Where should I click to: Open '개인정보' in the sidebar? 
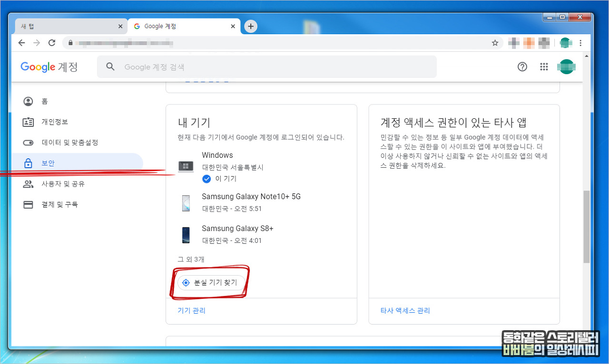tap(77, 122)
